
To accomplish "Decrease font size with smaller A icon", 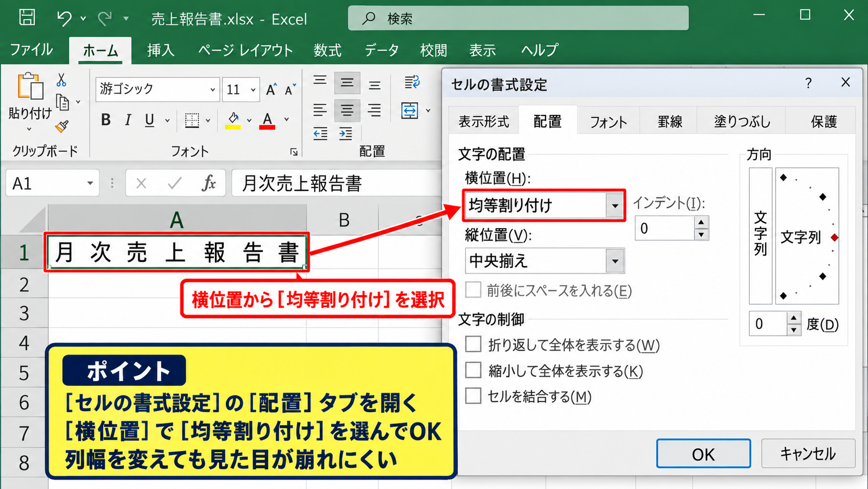I will [290, 89].
